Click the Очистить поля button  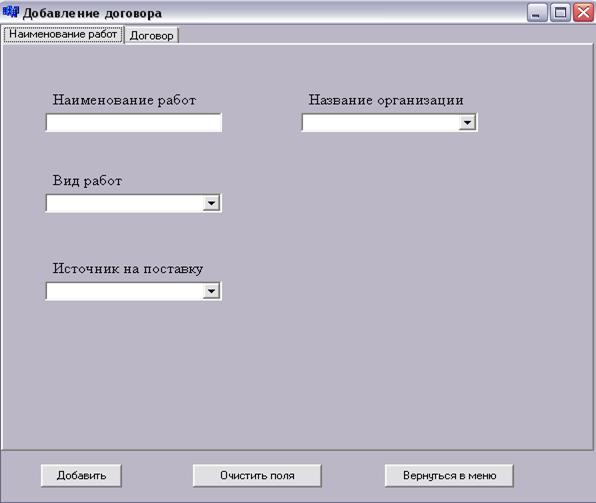[x=257, y=475]
